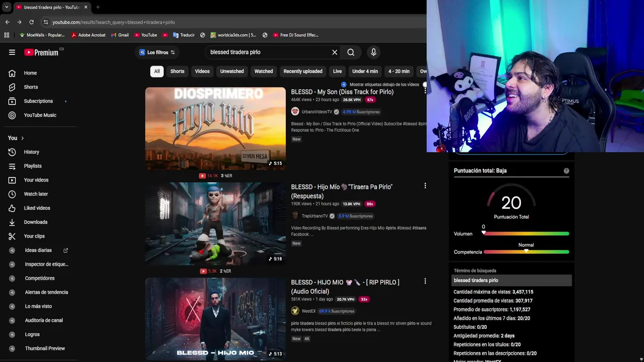
Task: Open a new browser tab
Action: (98, 7)
